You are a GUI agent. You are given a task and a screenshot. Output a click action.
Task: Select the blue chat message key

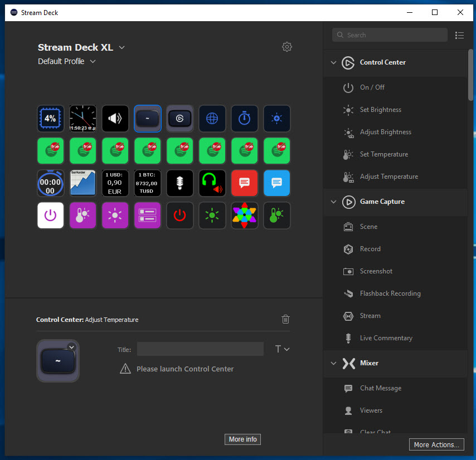tap(277, 183)
